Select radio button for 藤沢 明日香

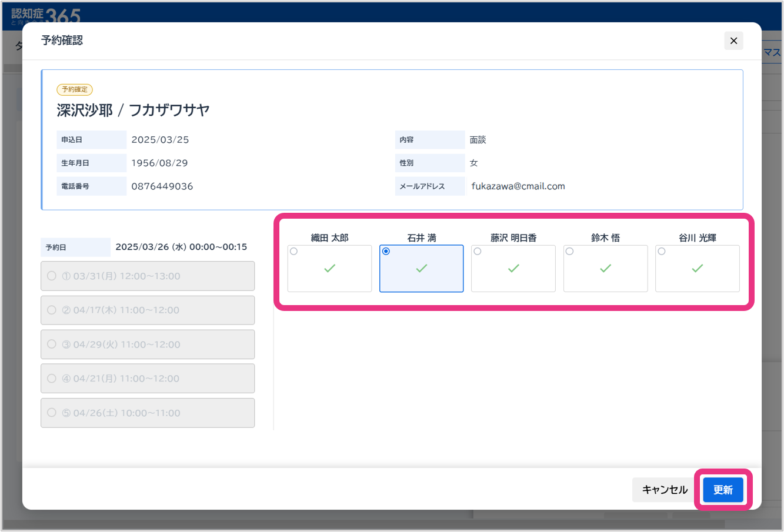pyautogui.click(x=478, y=252)
